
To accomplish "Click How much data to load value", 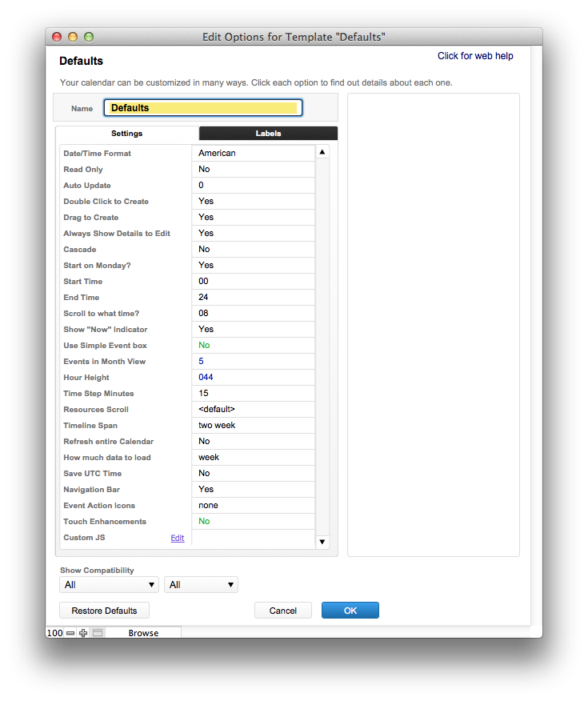I will [254, 458].
